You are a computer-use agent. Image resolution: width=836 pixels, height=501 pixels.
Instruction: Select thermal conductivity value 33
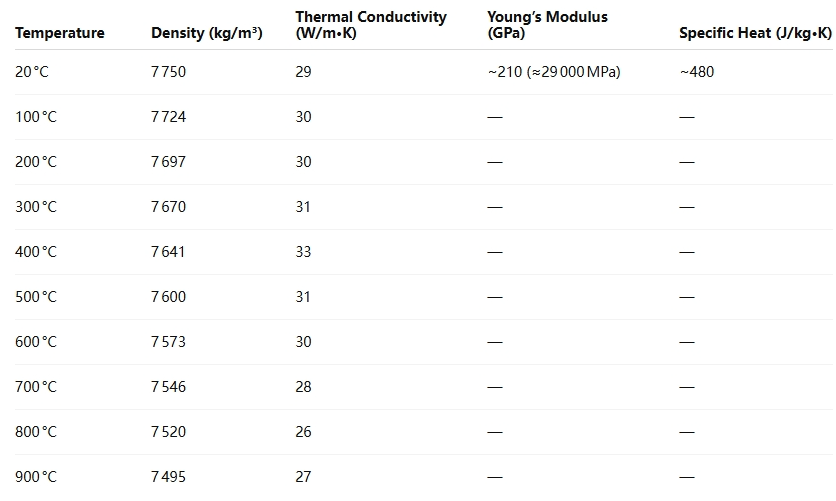coord(303,252)
